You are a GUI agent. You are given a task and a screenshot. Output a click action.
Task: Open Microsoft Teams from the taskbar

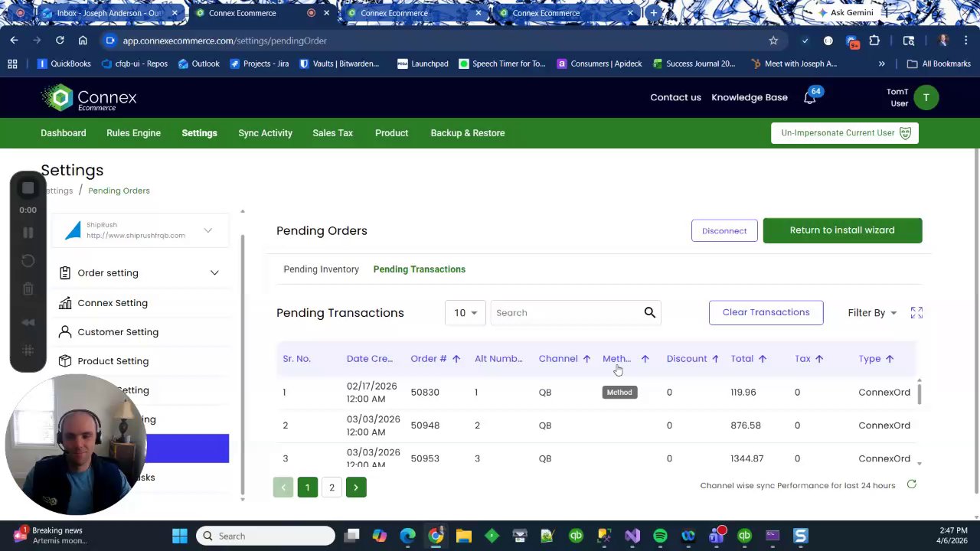pos(717,536)
